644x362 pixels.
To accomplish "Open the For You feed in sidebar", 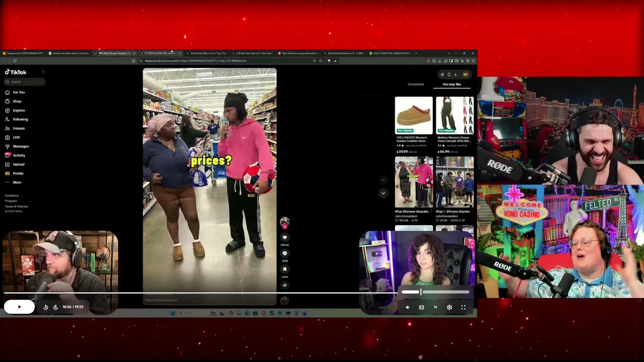I will tap(15, 93).
